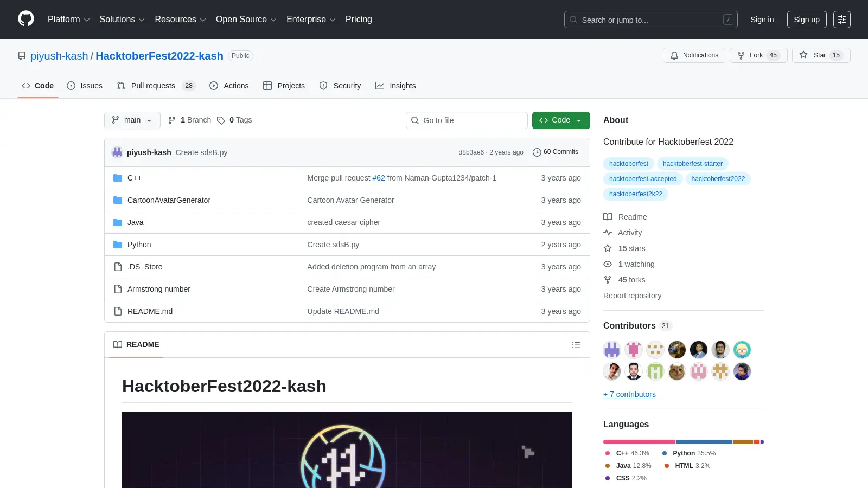The height and width of the screenshot is (488, 868).
Task: Click the .DS_Store file icon
Action: [x=118, y=267]
